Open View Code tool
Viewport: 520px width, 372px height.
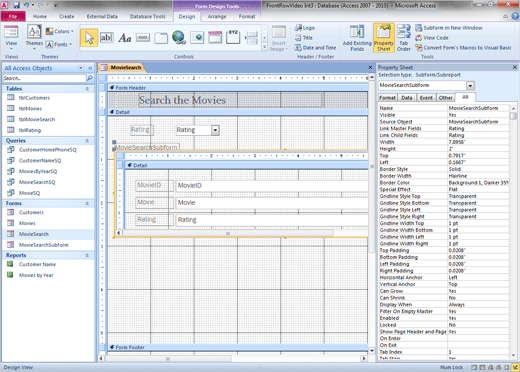432,38
